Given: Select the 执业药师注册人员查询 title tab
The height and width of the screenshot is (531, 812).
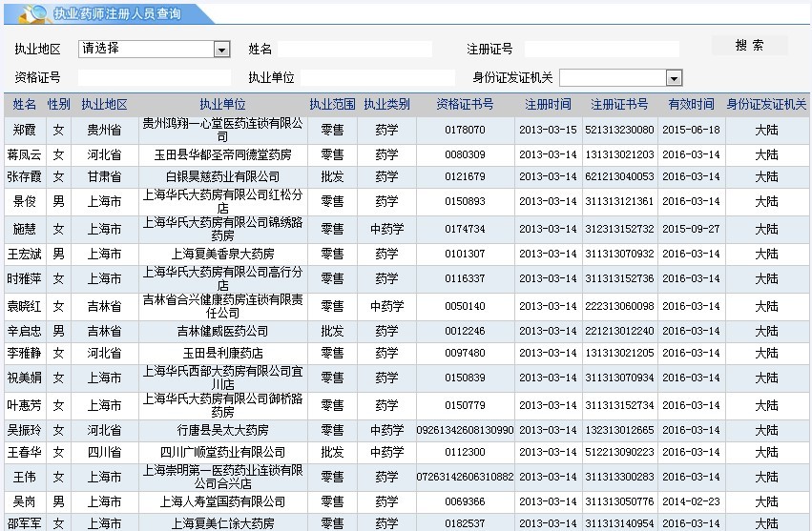Looking at the screenshot, I should click(116, 13).
